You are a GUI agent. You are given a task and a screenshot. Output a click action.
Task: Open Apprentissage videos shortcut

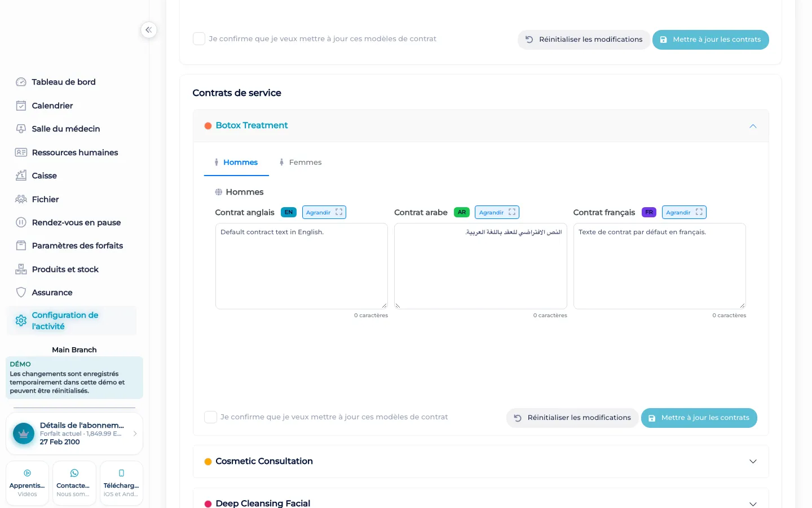[27, 483]
